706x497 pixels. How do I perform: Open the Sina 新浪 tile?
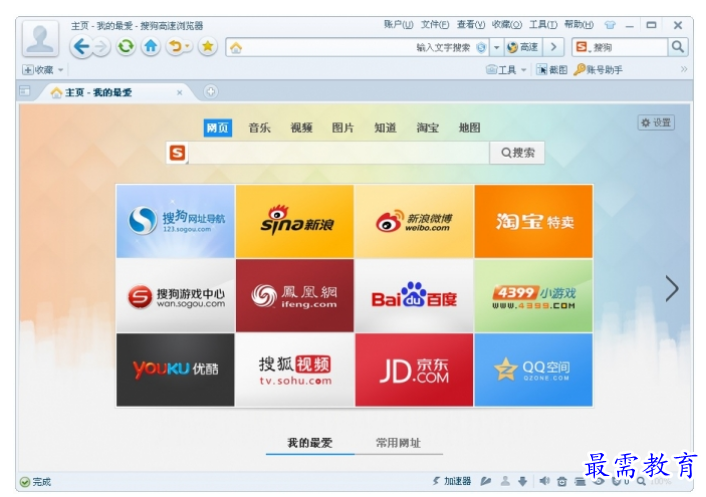[295, 221]
